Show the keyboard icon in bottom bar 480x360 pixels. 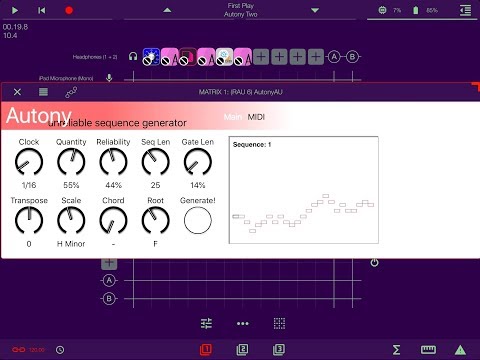[x=428, y=350]
